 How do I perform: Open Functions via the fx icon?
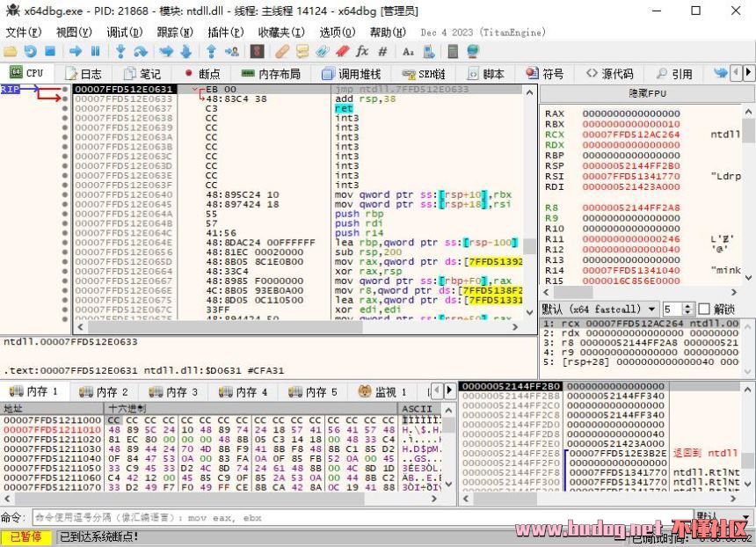pos(362,51)
